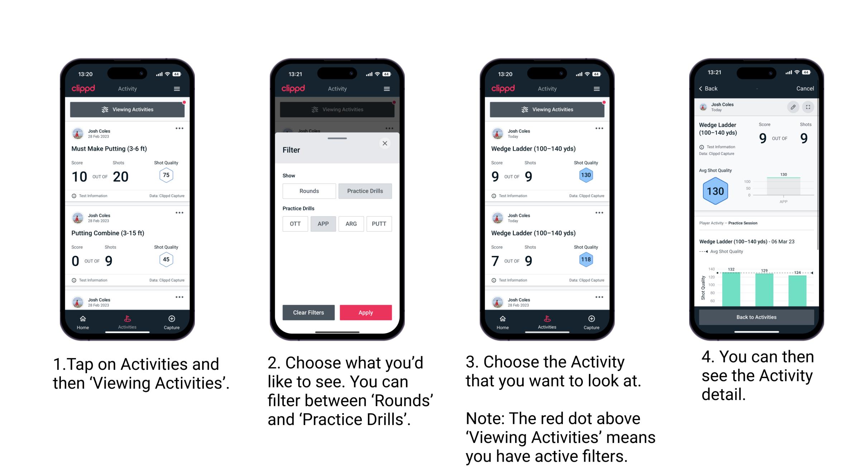Select the Rounds toggle in Filter
Screen dimensions: 868x467
click(309, 190)
